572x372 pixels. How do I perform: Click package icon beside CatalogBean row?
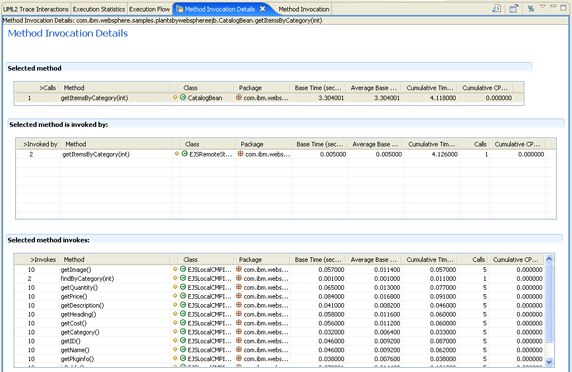click(239, 97)
